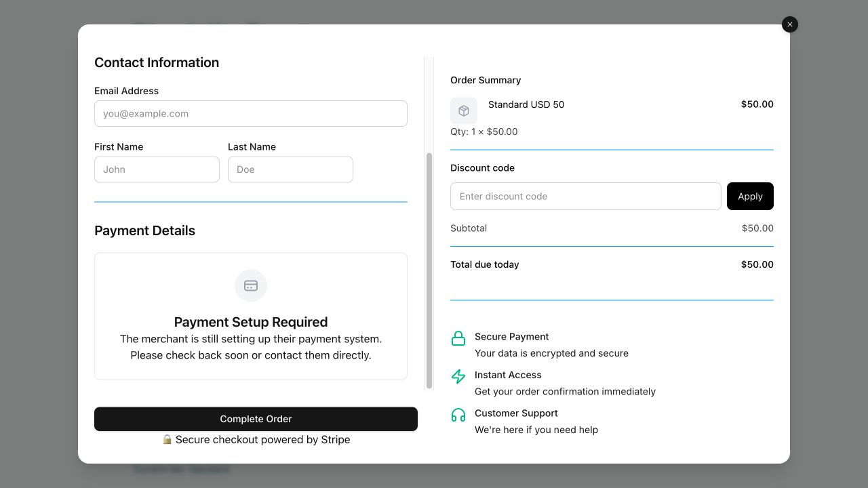Click the Contact Information heading

(157, 62)
